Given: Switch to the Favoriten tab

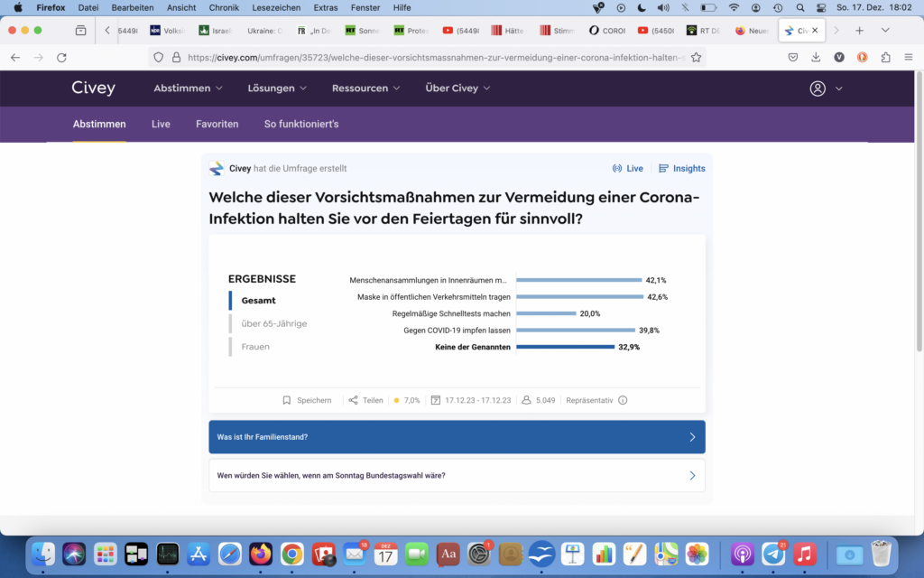Looking at the screenshot, I should click(217, 124).
